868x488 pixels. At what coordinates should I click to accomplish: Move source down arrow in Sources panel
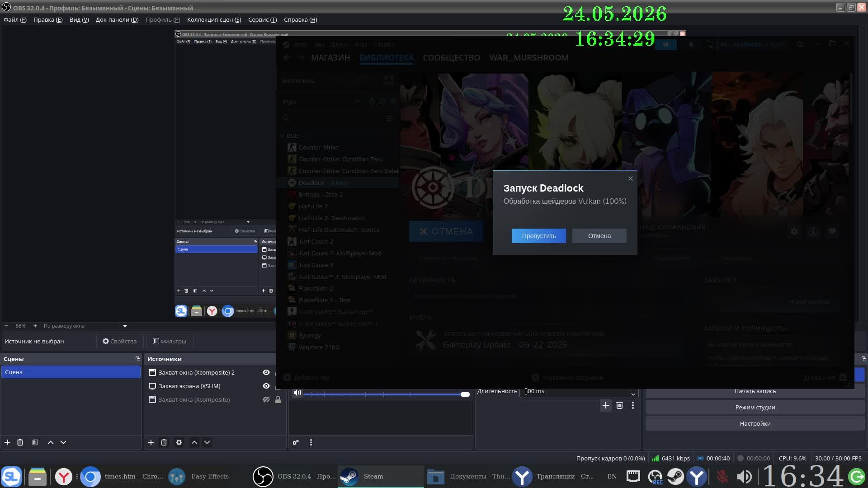(x=207, y=442)
